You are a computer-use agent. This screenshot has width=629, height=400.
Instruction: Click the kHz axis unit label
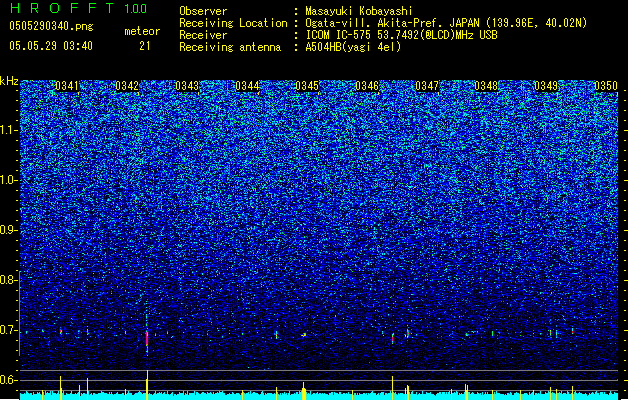click(x=9, y=81)
